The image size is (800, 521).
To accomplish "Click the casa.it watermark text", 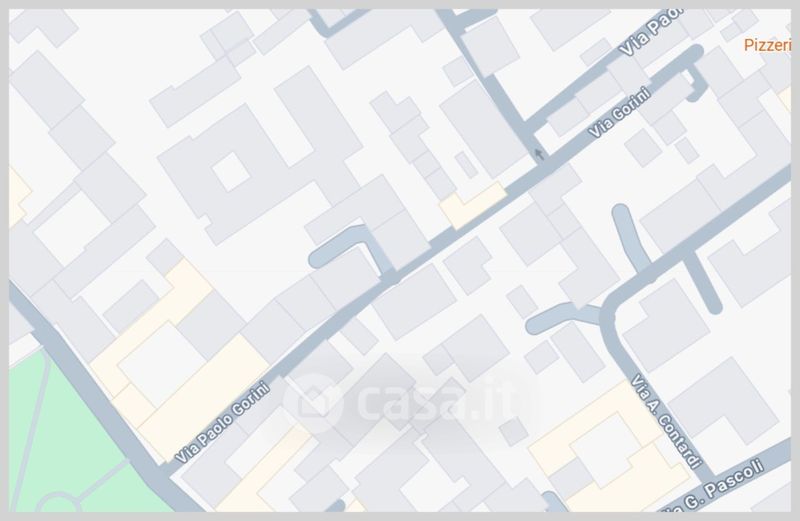I will point(441,402).
